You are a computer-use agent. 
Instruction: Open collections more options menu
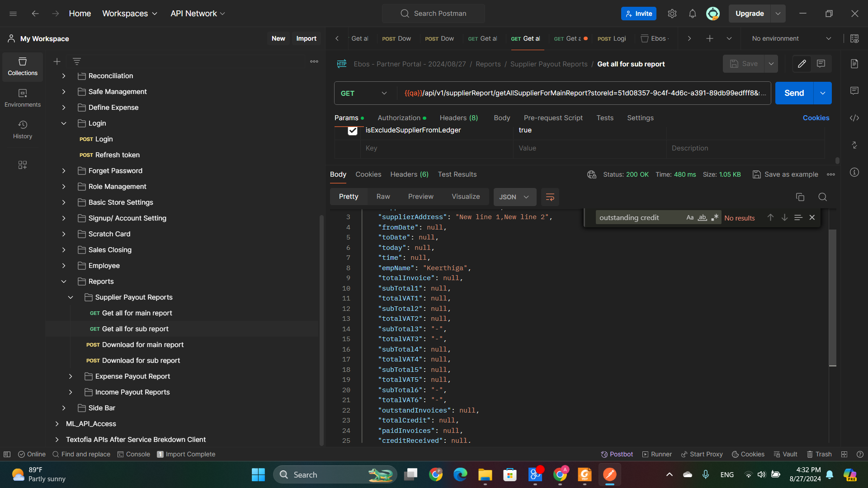pyautogui.click(x=314, y=61)
